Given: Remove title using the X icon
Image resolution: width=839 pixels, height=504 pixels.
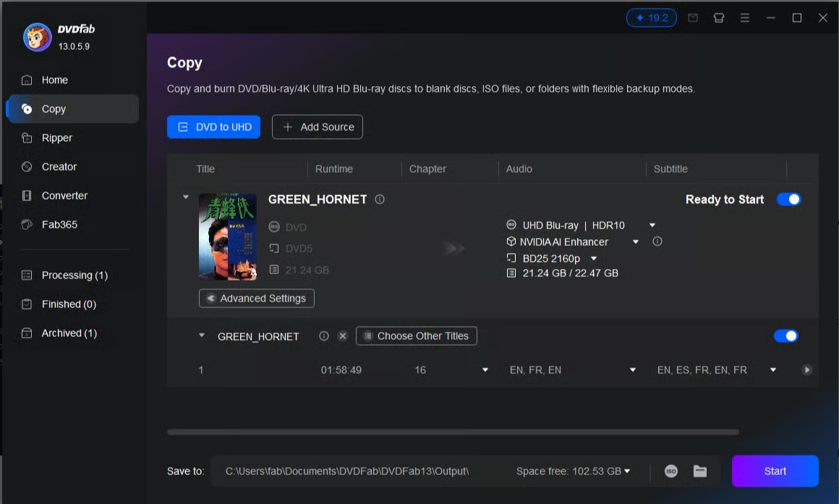Looking at the screenshot, I should tap(343, 336).
